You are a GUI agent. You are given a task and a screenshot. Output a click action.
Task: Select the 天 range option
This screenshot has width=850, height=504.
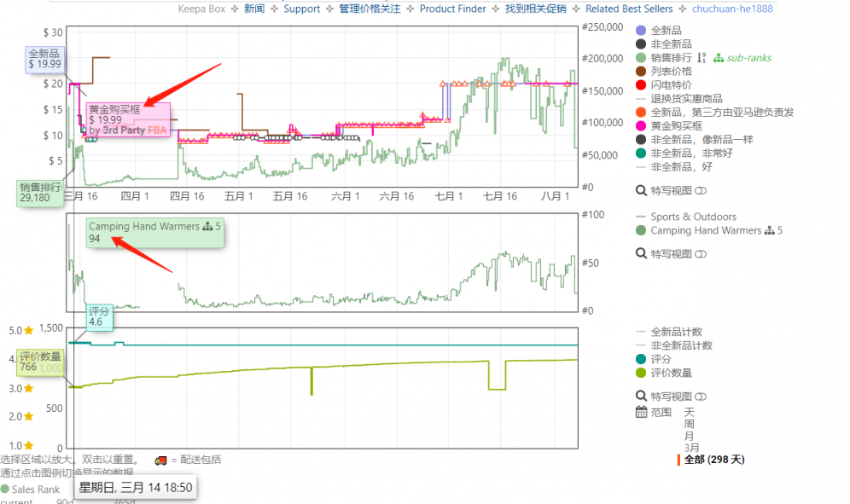[x=689, y=412]
